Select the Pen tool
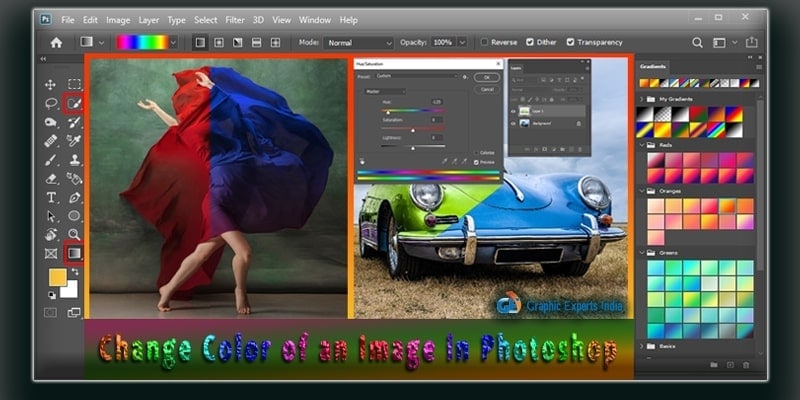The height and width of the screenshot is (400, 800). pyautogui.click(x=74, y=197)
